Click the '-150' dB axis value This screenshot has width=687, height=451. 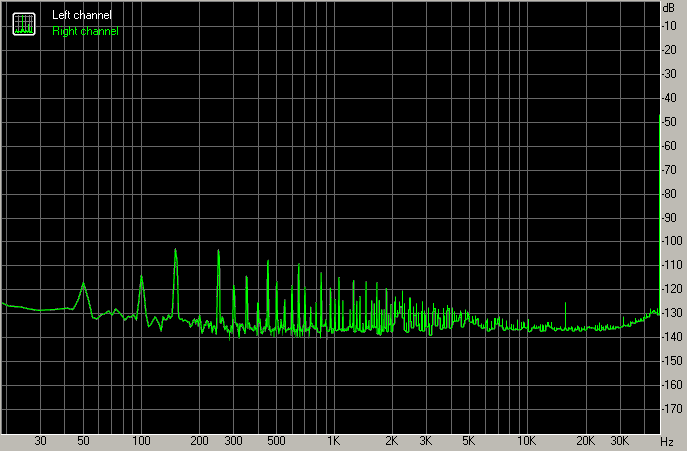(672, 361)
